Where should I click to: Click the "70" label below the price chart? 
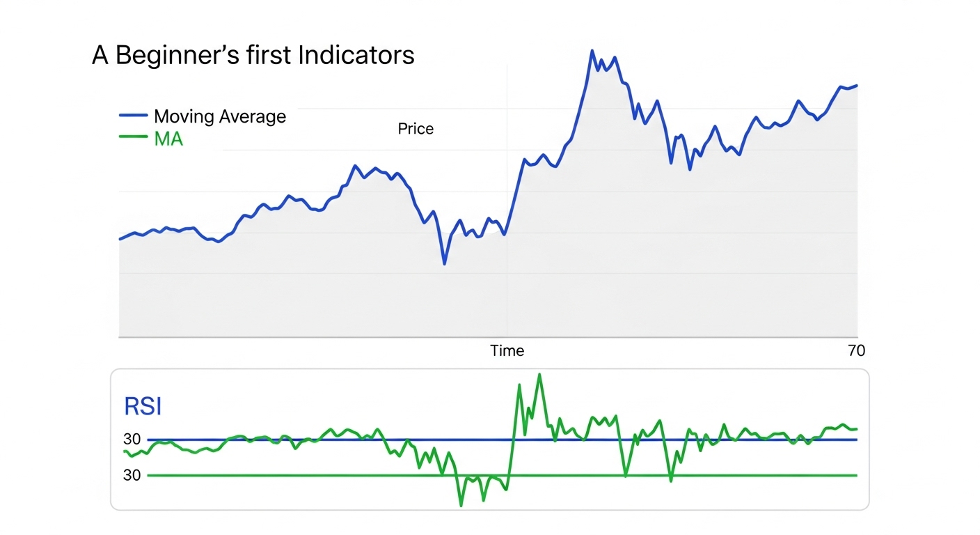[x=856, y=350]
